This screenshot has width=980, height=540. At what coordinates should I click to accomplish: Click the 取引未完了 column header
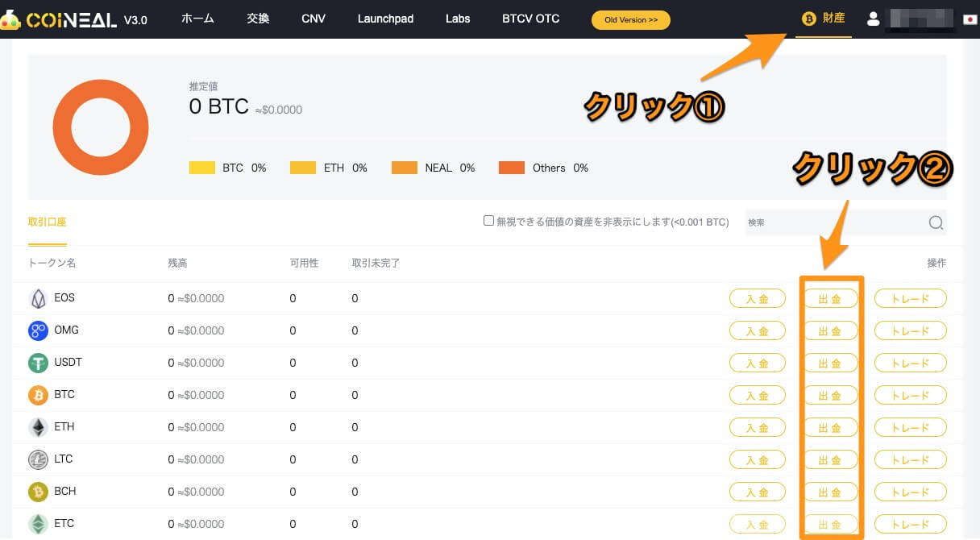tap(376, 263)
